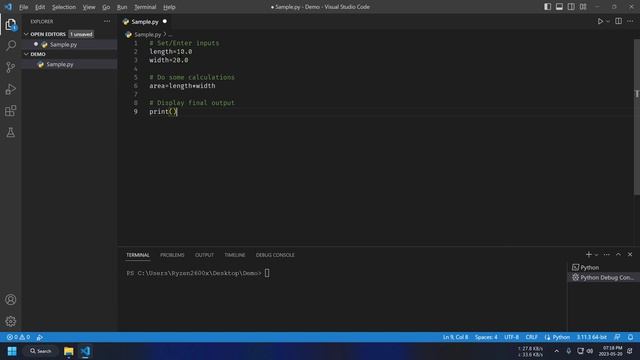Toggle secondary side bar layout icon

[x=571, y=7]
